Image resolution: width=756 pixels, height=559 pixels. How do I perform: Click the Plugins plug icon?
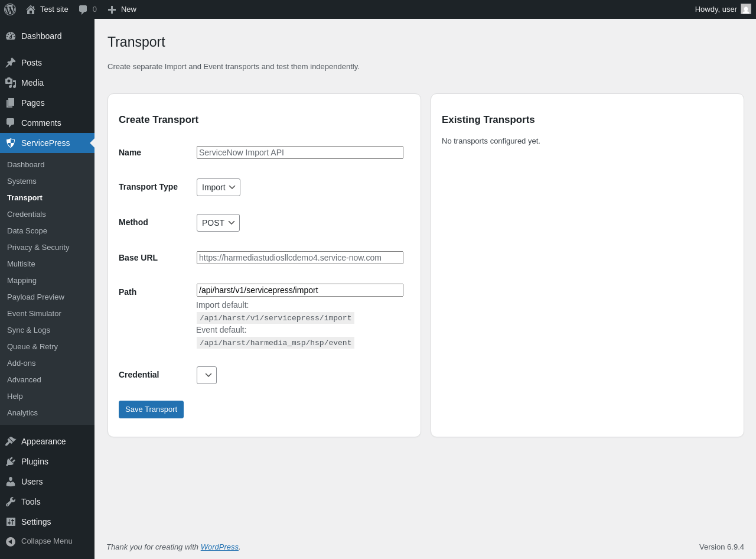[x=11, y=461]
